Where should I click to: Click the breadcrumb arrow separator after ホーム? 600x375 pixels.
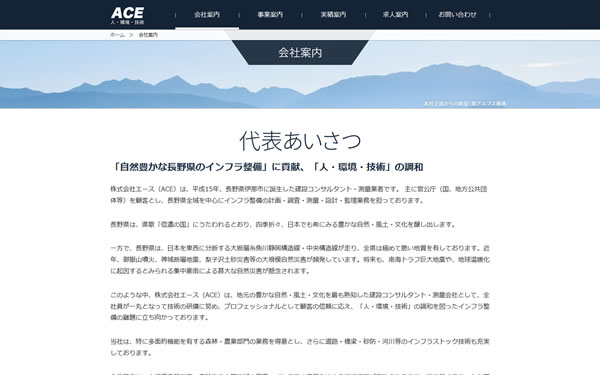131,35
